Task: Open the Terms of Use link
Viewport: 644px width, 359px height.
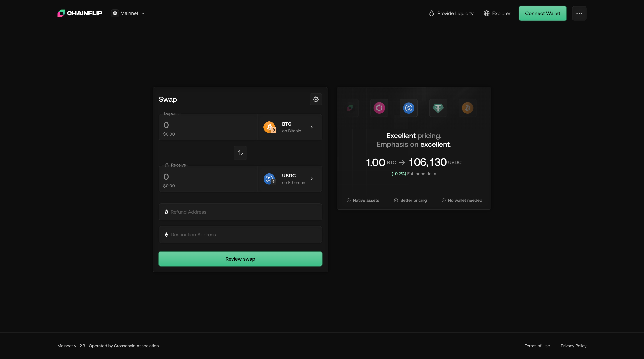Action: [x=537, y=346]
